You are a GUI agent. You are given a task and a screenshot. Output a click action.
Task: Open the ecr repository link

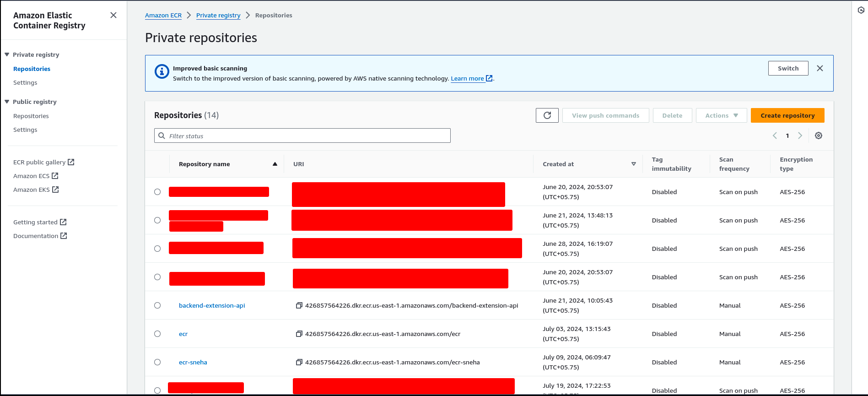(183, 334)
